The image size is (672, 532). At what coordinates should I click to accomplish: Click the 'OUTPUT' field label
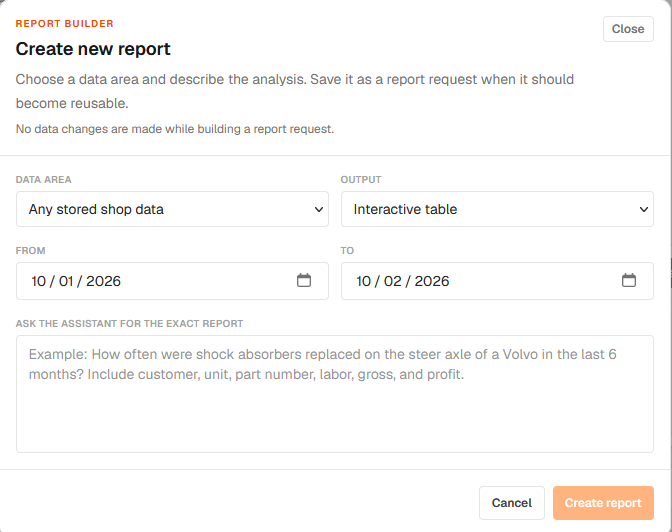pyautogui.click(x=361, y=180)
